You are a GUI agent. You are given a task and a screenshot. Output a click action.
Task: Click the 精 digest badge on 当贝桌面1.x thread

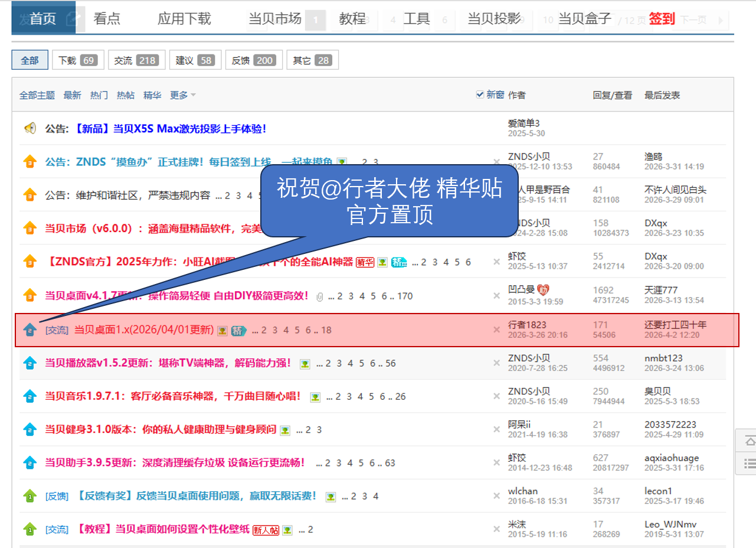click(x=238, y=331)
